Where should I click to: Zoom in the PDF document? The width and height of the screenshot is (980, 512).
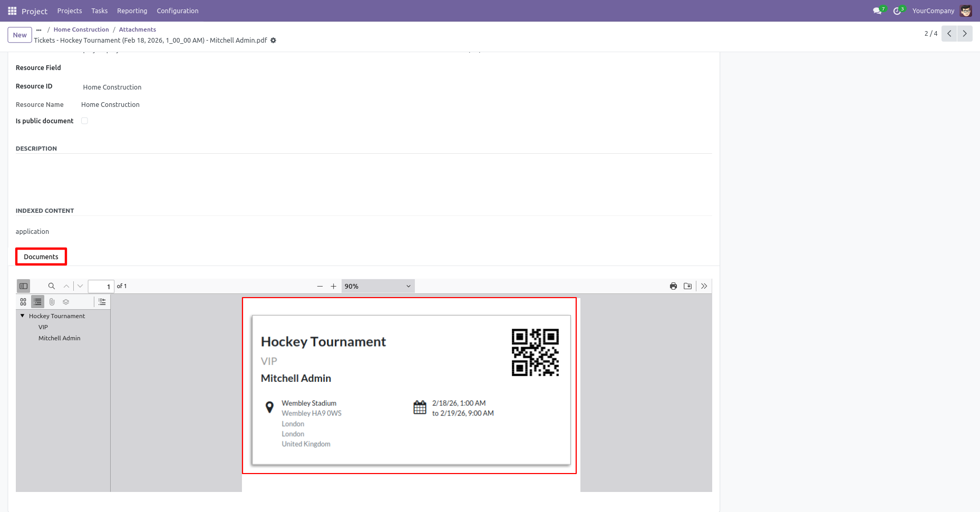click(333, 286)
